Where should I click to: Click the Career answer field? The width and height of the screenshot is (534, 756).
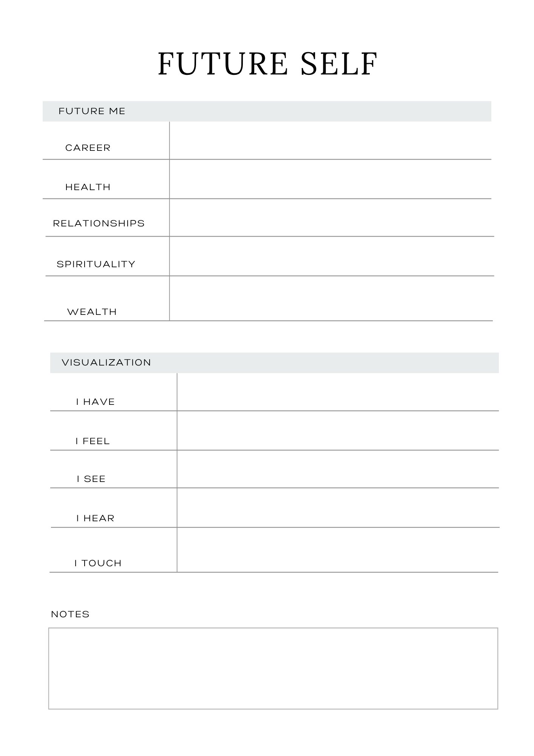pos(330,141)
